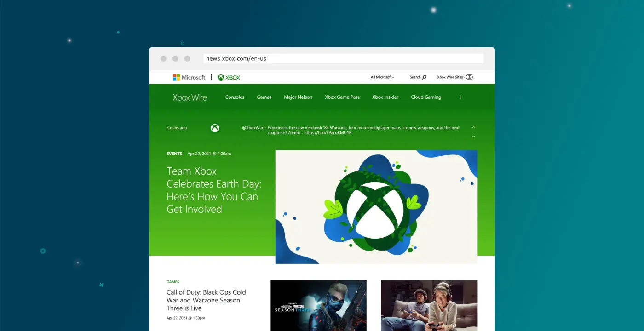Image resolution: width=644 pixels, height=331 pixels.
Task: Click the Xbox Wire site title
Action: 190,97
